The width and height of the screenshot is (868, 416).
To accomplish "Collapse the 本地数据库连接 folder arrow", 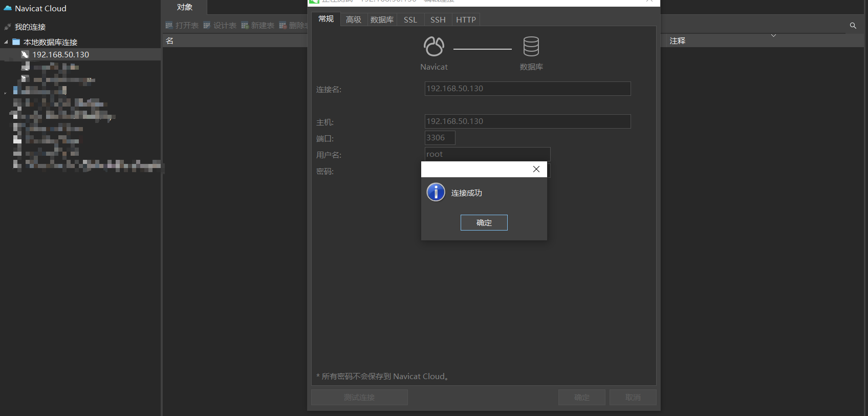I will coord(6,42).
